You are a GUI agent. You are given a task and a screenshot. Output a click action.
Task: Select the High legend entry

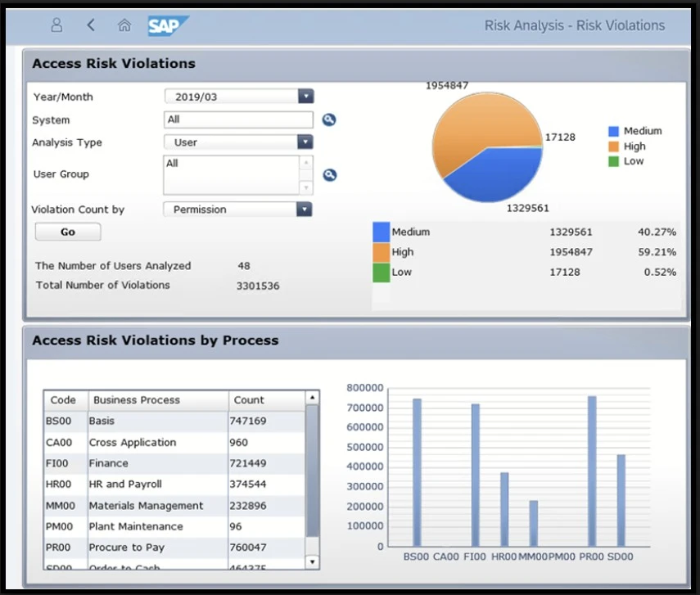tap(635, 146)
